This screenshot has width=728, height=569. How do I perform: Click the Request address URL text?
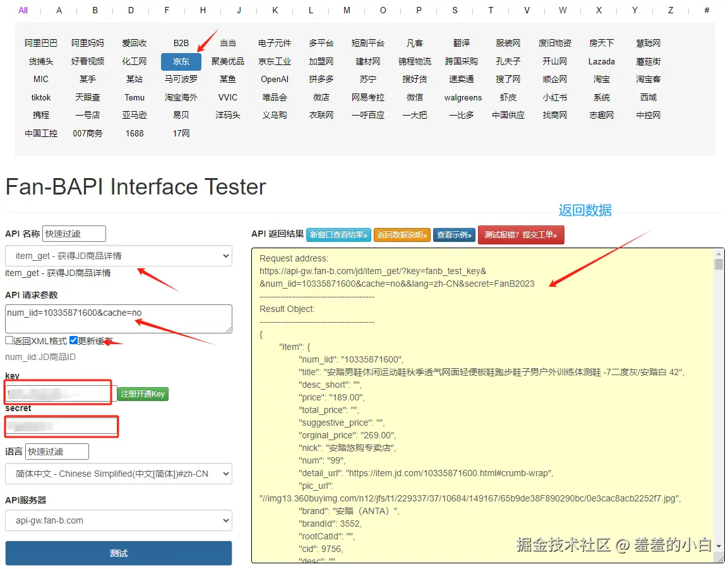(397, 277)
